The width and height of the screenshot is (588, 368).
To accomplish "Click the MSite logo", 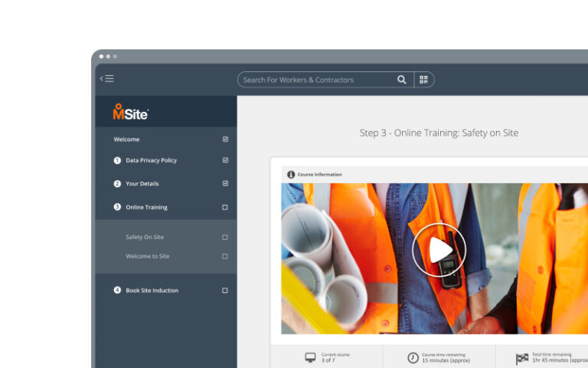I will coord(130,112).
